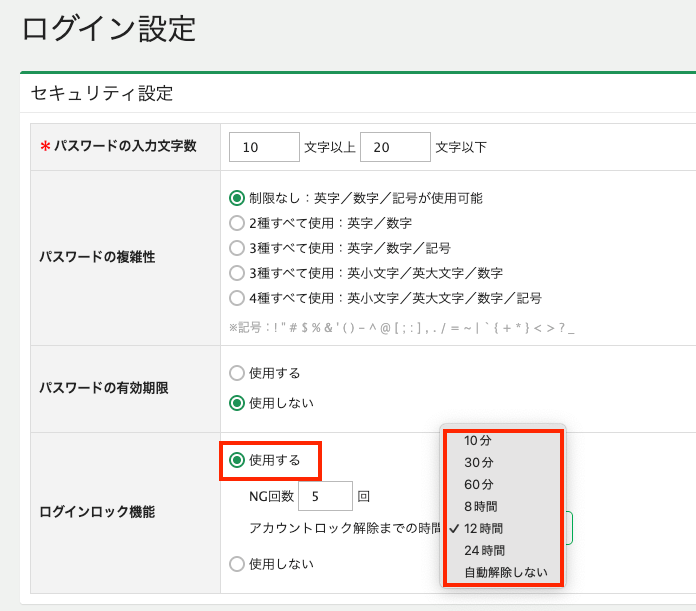Select 使用しない for password expiration
Image resolution: width=696 pixels, height=611 pixels.
click(237, 403)
